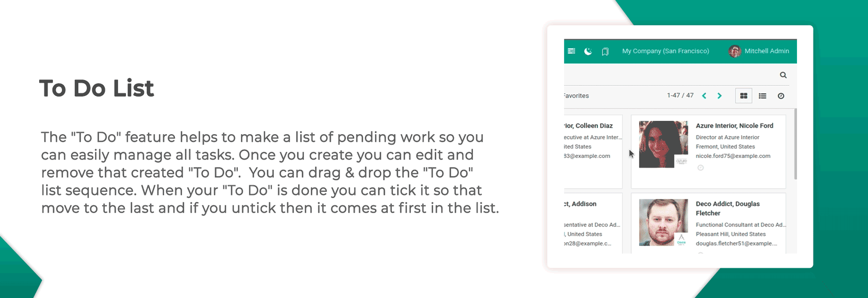The height and width of the screenshot is (298, 868).
Task: Switch to kanban view
Action: [x=744, y=96]
